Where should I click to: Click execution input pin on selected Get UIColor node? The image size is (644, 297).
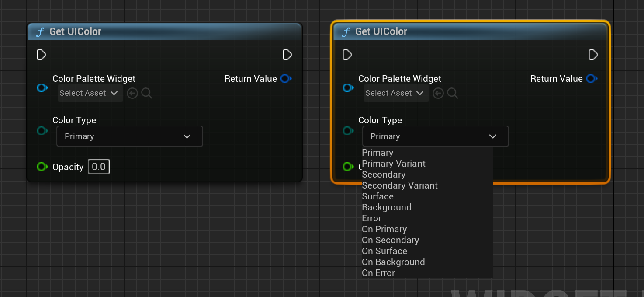pyautogui.click(x=347, y=55)
